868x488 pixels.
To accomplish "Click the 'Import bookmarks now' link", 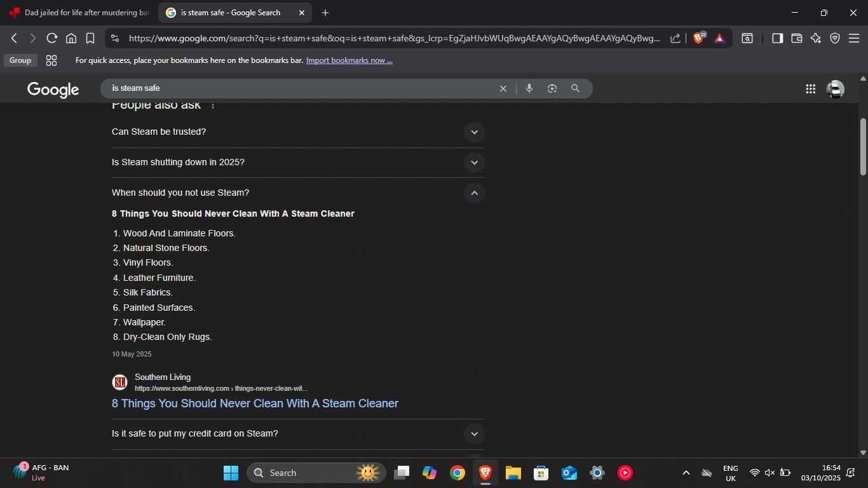I will (x=349, y=60).
